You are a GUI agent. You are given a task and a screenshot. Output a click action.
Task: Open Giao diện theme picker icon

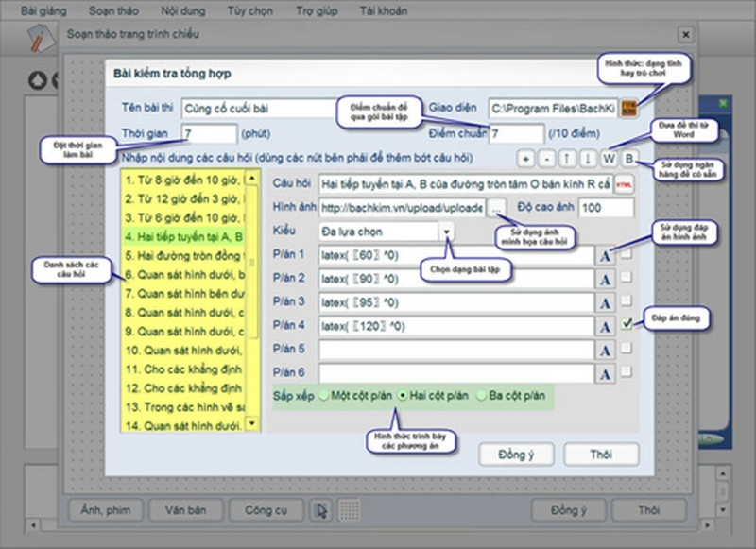click(628, 109)
